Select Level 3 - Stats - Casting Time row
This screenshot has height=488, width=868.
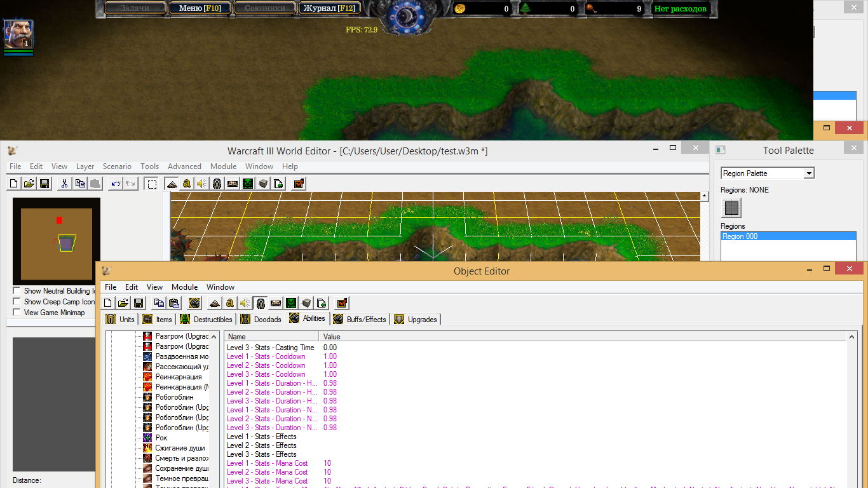(x=536, y=348)
